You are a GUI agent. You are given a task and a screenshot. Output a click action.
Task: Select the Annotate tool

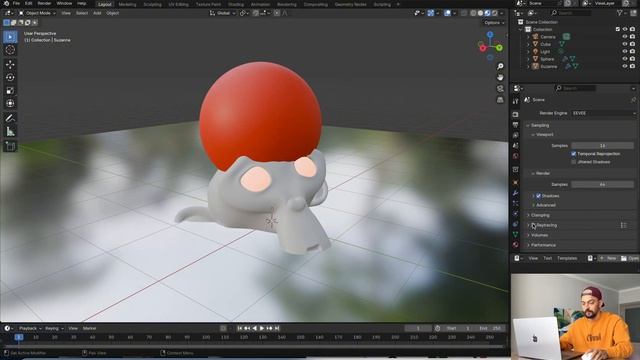pos(10,118)
